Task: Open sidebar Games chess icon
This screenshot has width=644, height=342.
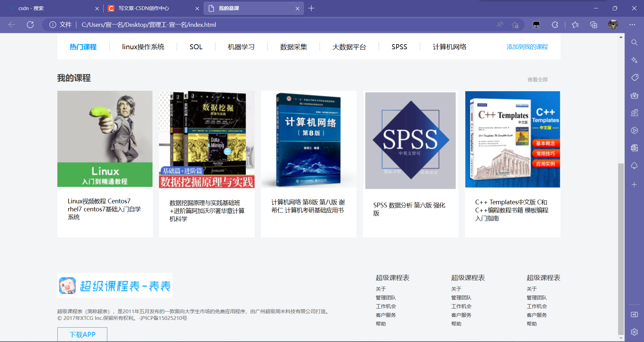Action: coord(634,113)
